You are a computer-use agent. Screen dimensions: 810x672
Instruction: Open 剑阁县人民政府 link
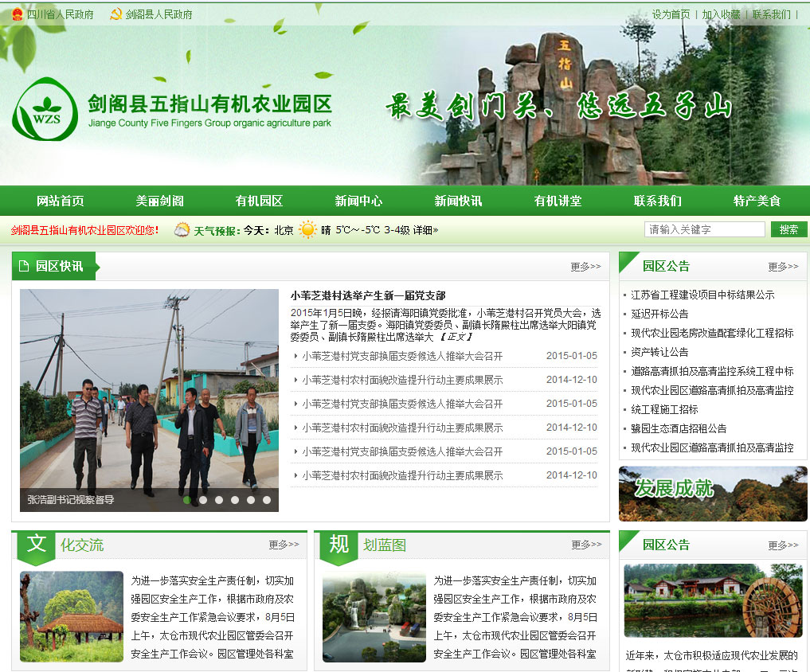(158, 14)
